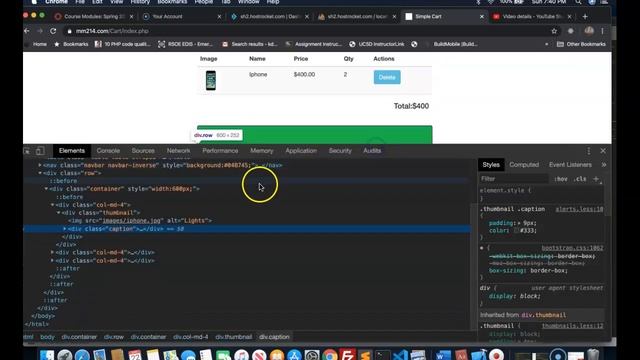Open the Event Listeners tab
Screen dimensions: 640x360
coord(570,165)
